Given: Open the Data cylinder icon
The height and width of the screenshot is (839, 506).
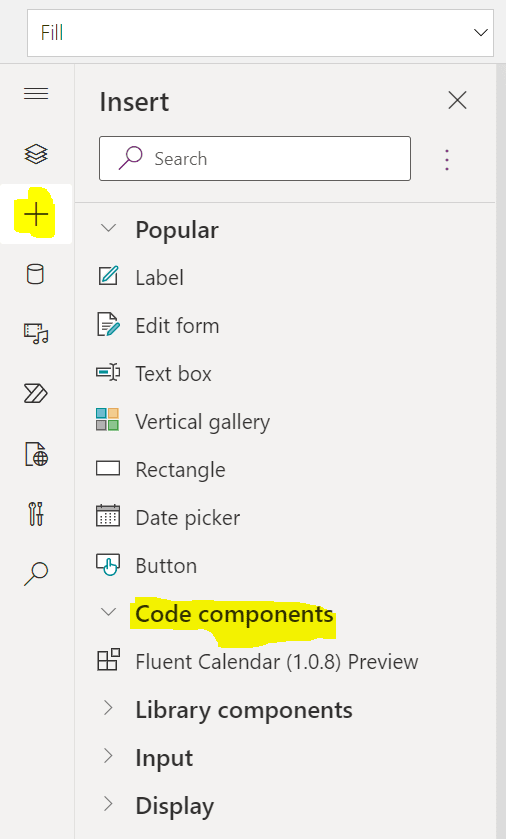Looking at the screenshot, I should pos(35,274).
